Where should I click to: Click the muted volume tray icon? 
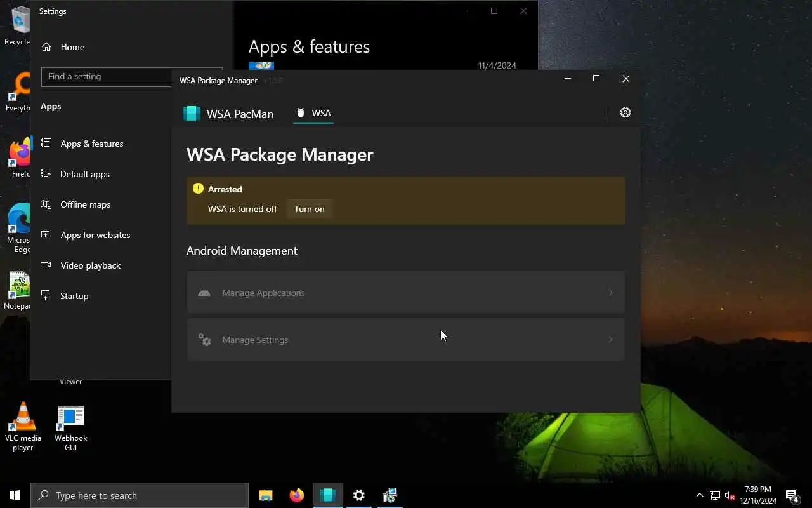730,495
